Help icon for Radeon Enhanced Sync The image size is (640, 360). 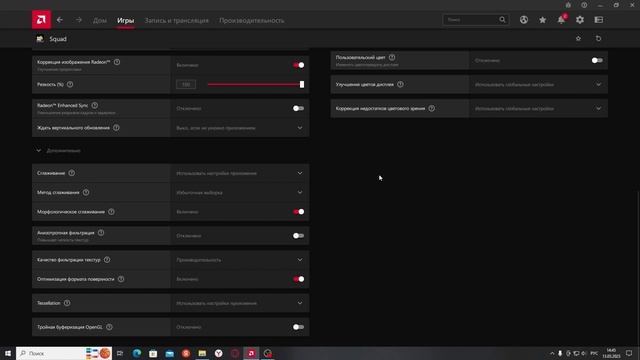pyautogui.click(x=95, y=105)
